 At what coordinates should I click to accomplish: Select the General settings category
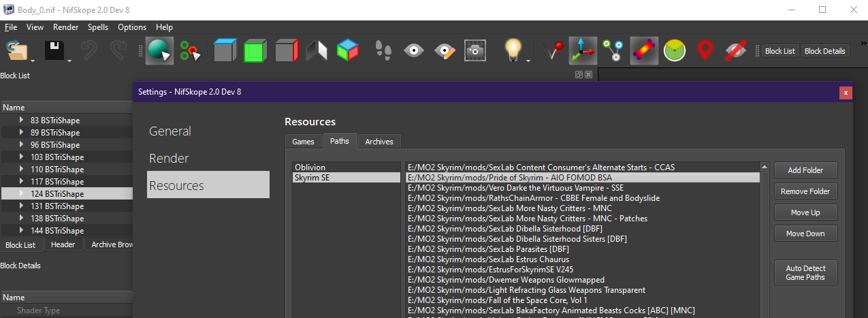click(208, 131)
